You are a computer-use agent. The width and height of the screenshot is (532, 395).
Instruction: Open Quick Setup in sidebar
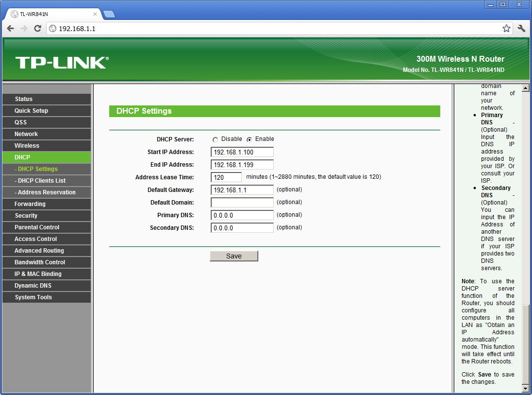(47, 111)
